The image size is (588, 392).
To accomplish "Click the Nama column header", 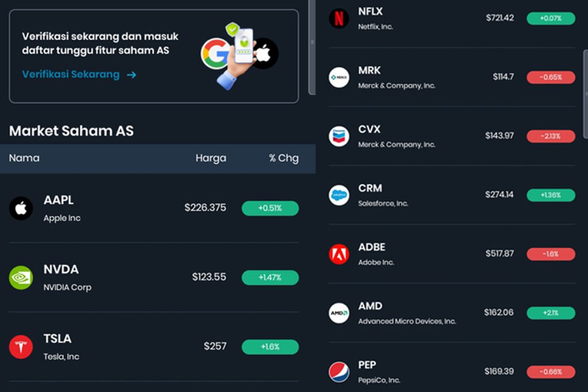I will click(24, 158).
